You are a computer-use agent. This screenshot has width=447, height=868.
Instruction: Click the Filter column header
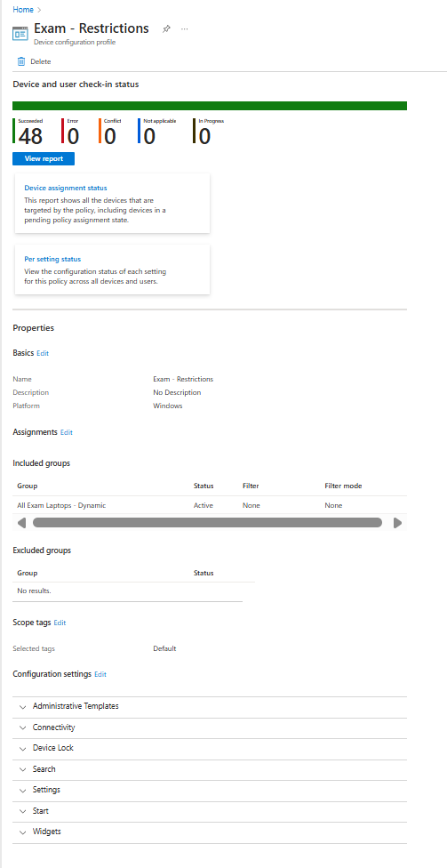pyautogui.click(x=251, y=486)
